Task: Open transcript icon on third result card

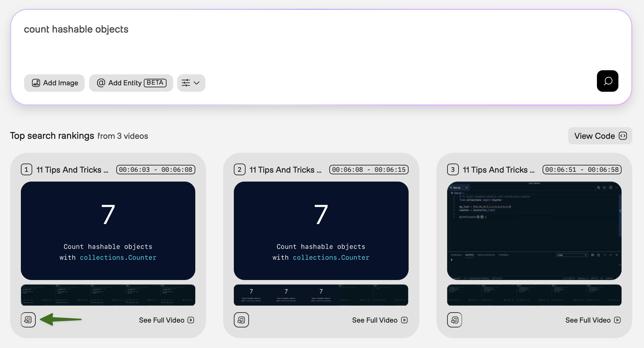Action: click(x=454, y=320)
